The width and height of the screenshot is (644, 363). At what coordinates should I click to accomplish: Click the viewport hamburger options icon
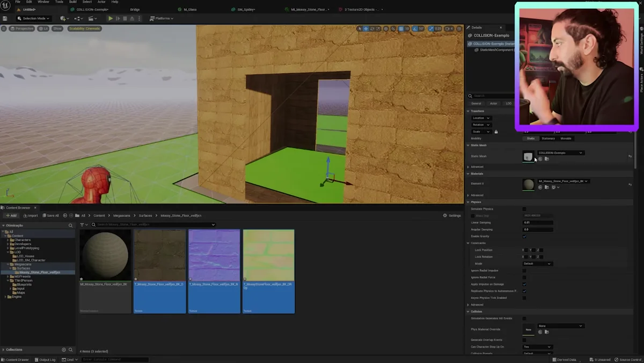(4, 28)
